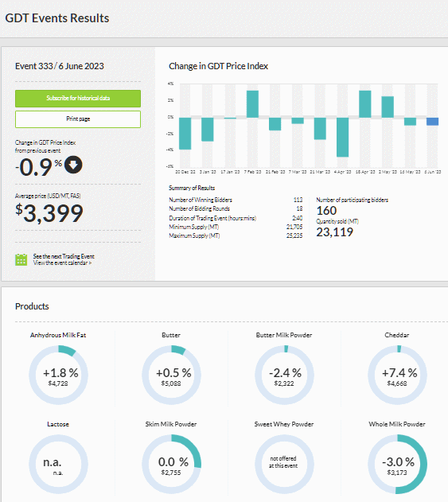Select the 16 May '23 bar in chart
448x502 pixels.
pos(411,122)
